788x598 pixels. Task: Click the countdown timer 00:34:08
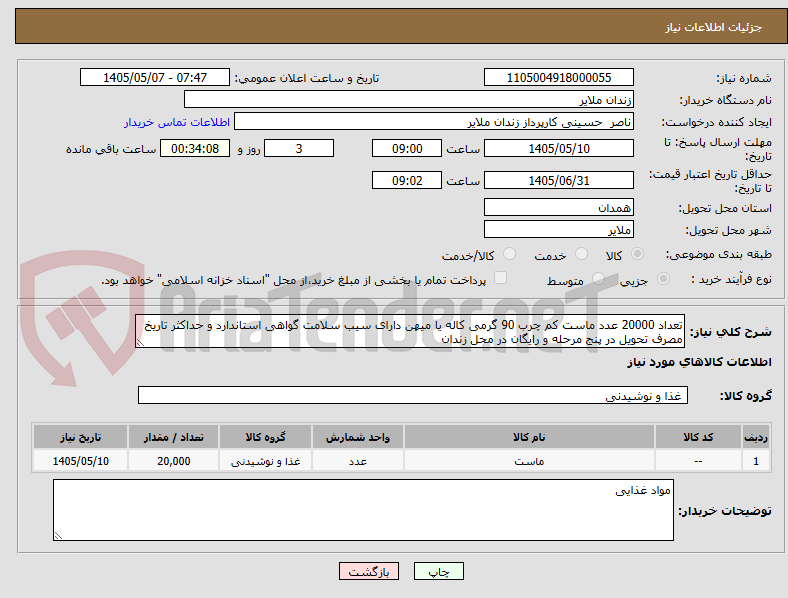pyautogui.click(x=195, y=148)
